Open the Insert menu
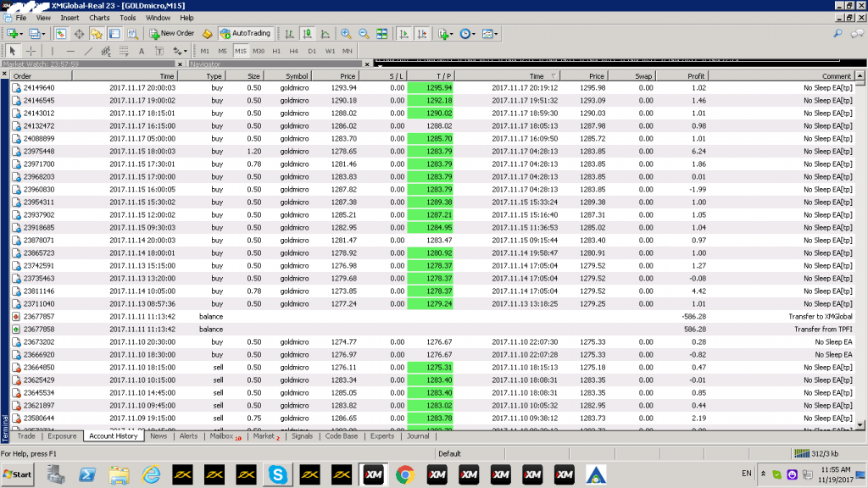Image resolution: width=868 pixels, height=488 pixels. 70,18
